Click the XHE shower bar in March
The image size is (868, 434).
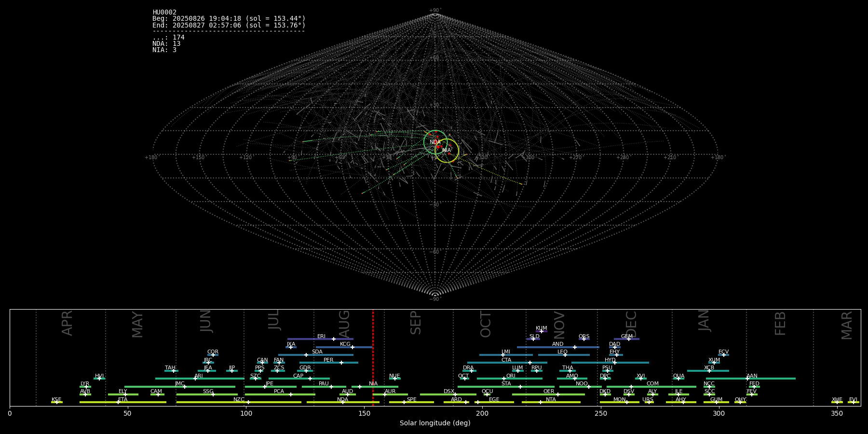pyautogui.click(x=837, y=402)
